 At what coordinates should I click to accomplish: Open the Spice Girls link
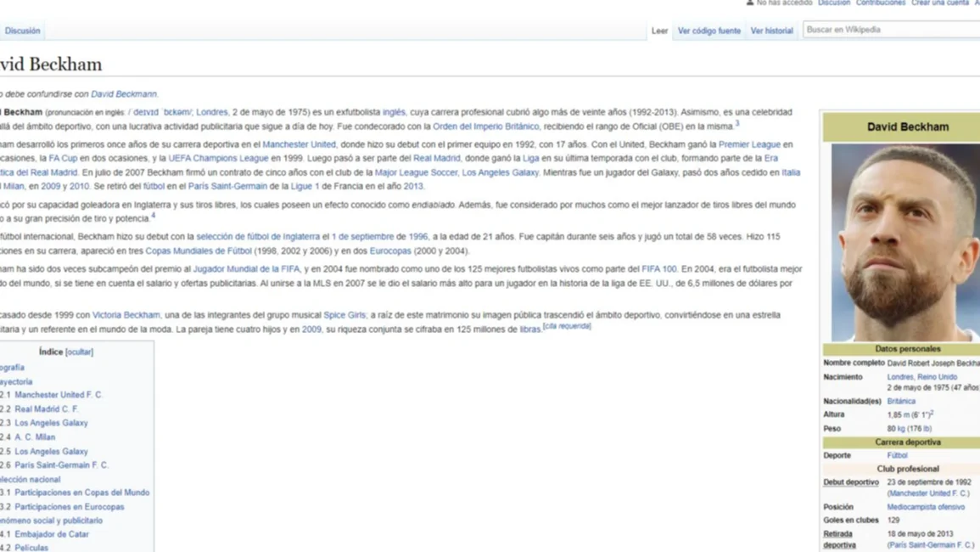[344, 315]
